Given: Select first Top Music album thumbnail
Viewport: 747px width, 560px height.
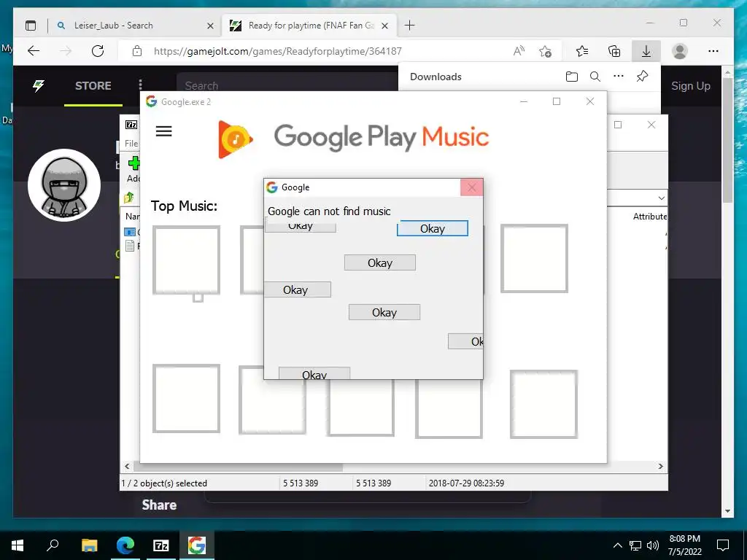Looking at the screenshot, I should [x=186, y=260].
